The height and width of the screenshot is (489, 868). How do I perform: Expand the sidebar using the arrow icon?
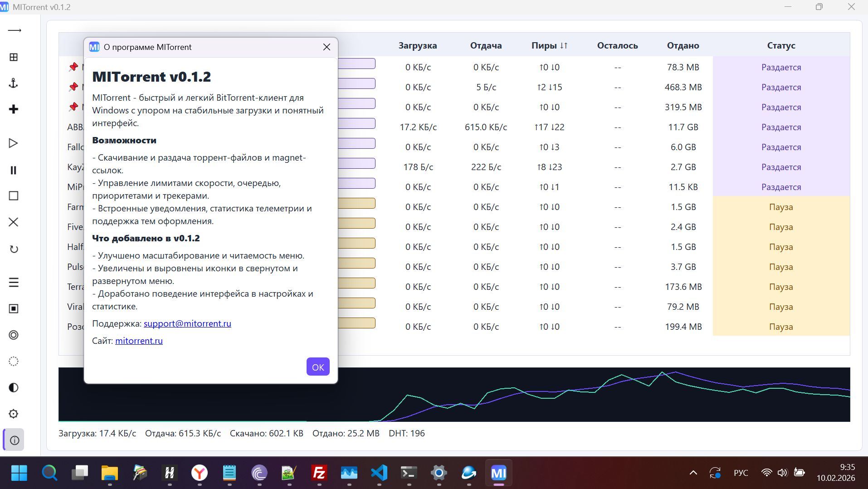coord(14,30)
